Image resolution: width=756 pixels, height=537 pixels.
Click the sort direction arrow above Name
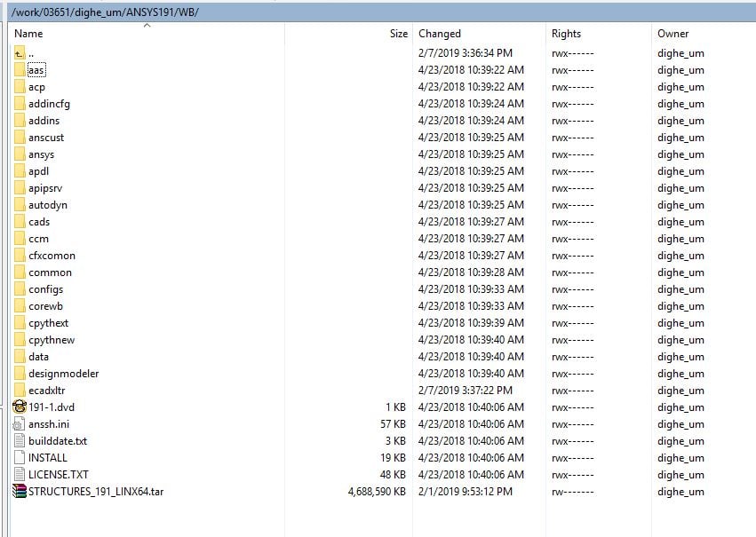click(x=147, y=26)
